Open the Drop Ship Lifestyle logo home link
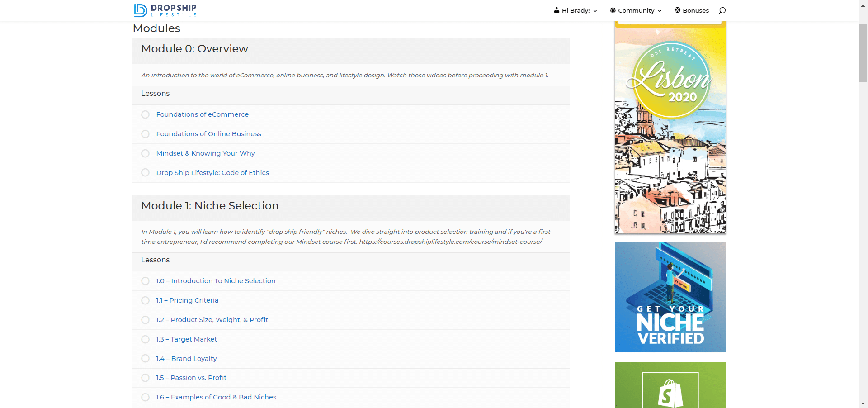 [x=165, y=10]
